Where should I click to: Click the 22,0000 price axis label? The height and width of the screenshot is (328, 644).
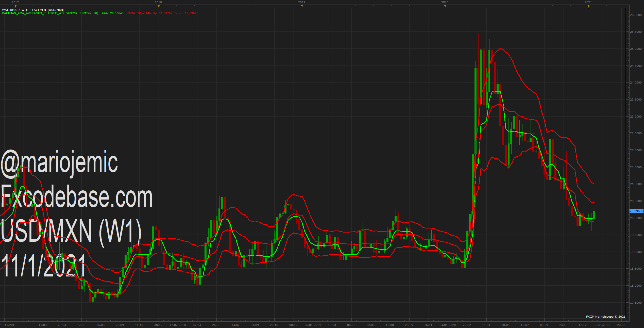pyautogui.click(x=636, y=150)
